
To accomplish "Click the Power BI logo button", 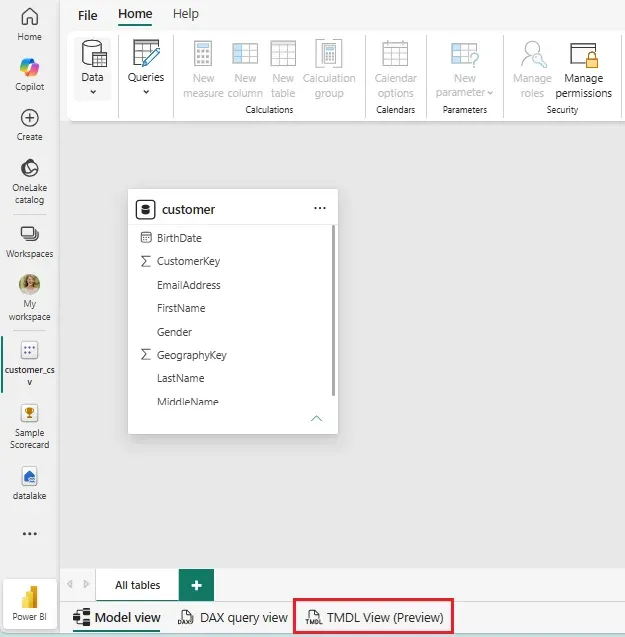I will click(x=29, y=603).
